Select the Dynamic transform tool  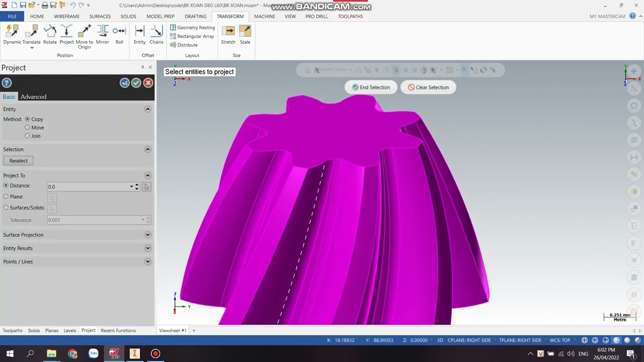pyautogui.click(x=12, y=35)
